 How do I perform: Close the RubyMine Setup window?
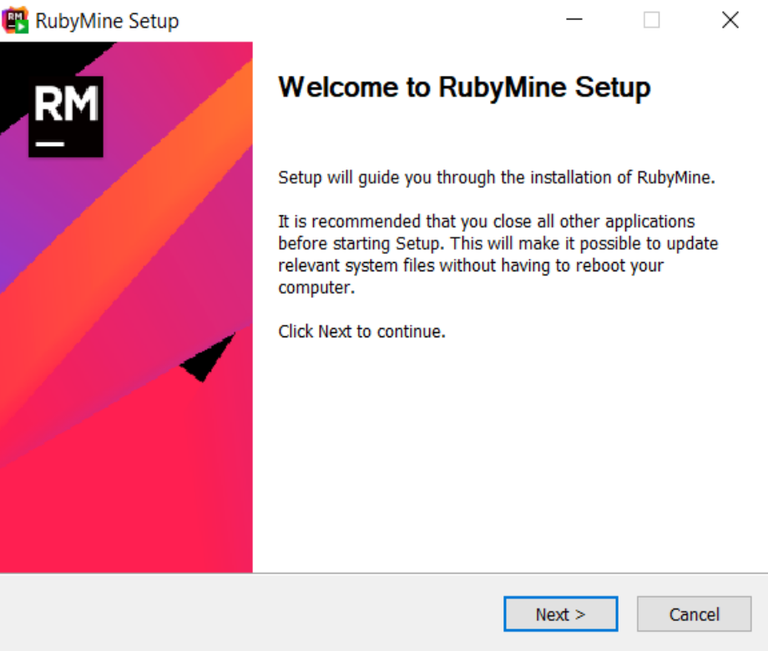click(730, 20)
